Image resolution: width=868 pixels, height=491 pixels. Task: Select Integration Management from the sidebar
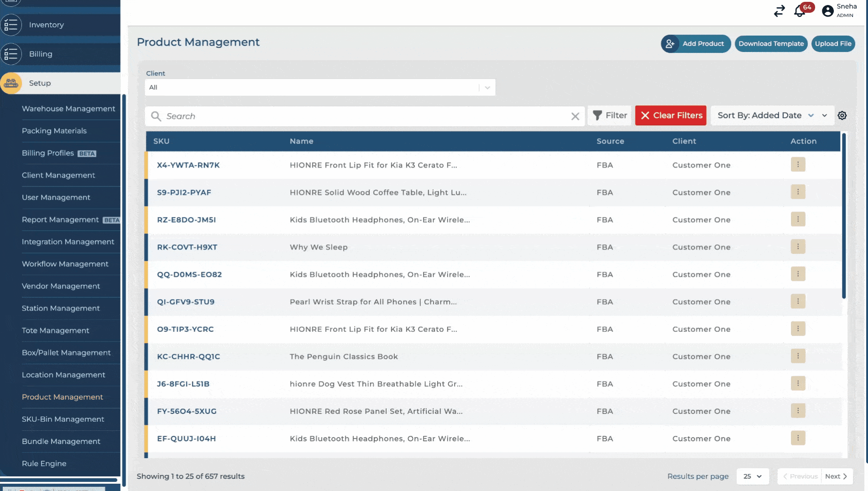pyautogui.click(x=68, y=242)
